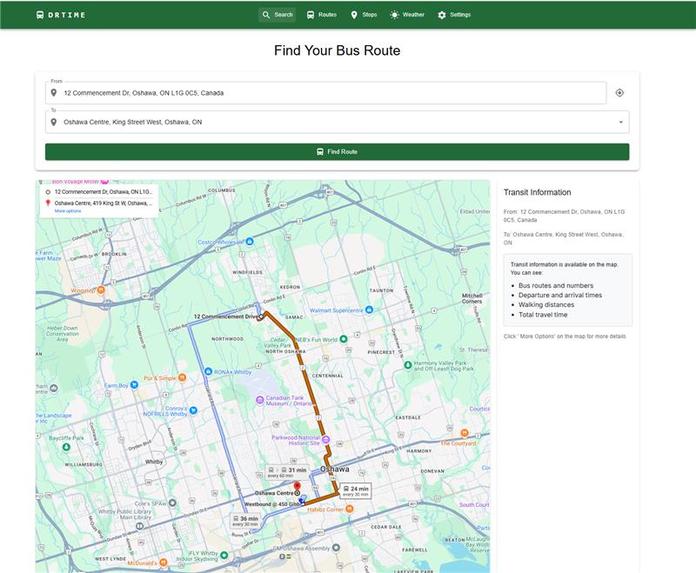Click the Costco Wholesale map marker
The image size is (696, 573).
249,241
